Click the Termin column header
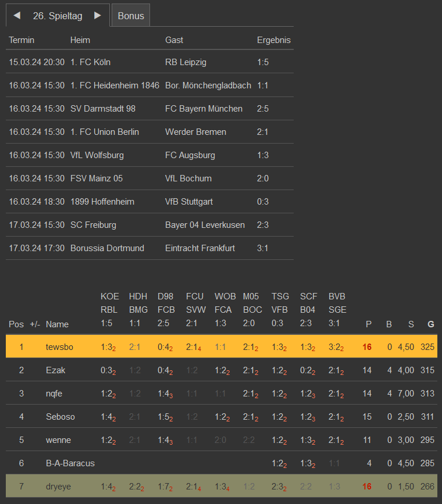442x504 pixels. click(22, 40)
